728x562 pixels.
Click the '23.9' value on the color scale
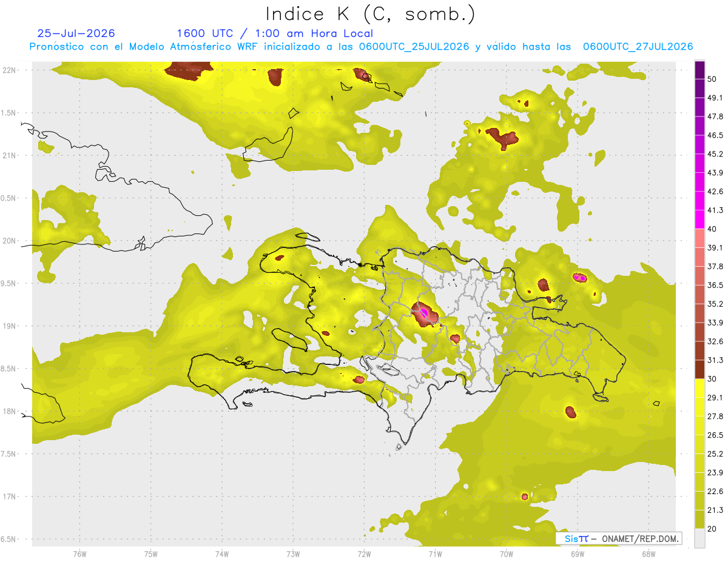[715, 472]
